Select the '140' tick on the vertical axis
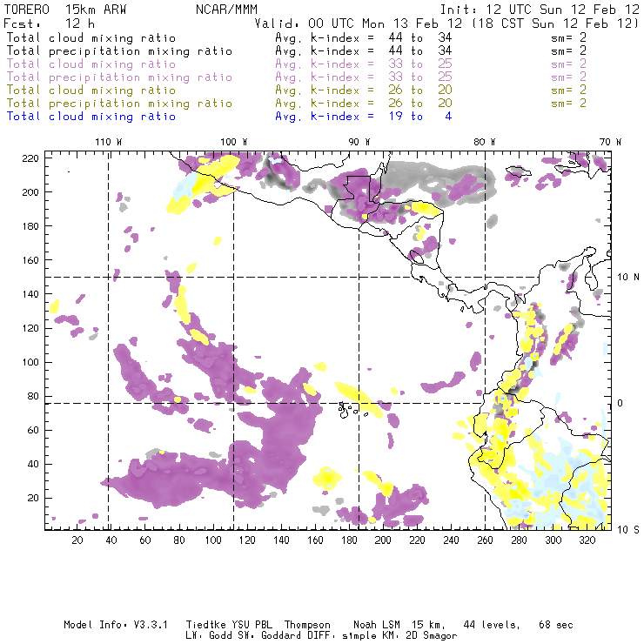Image resolution: width=644 pixels, height=644 pixels. [30, 294]
